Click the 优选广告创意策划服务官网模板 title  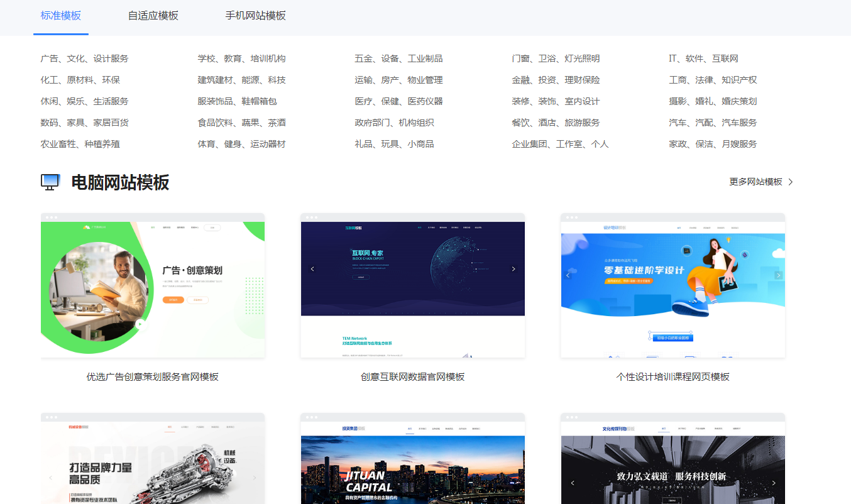coord(153,378)
